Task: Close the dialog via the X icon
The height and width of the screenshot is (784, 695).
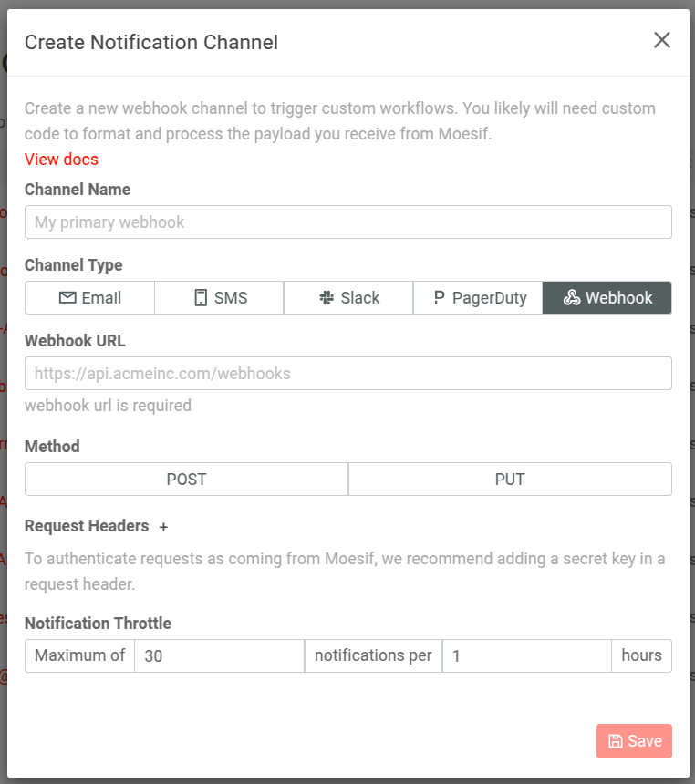Action: pyautogui.click(x=661, y=40)
